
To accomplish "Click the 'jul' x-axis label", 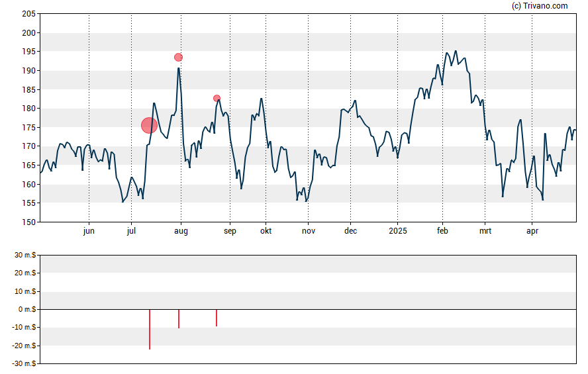I will (x=131, y=231).
